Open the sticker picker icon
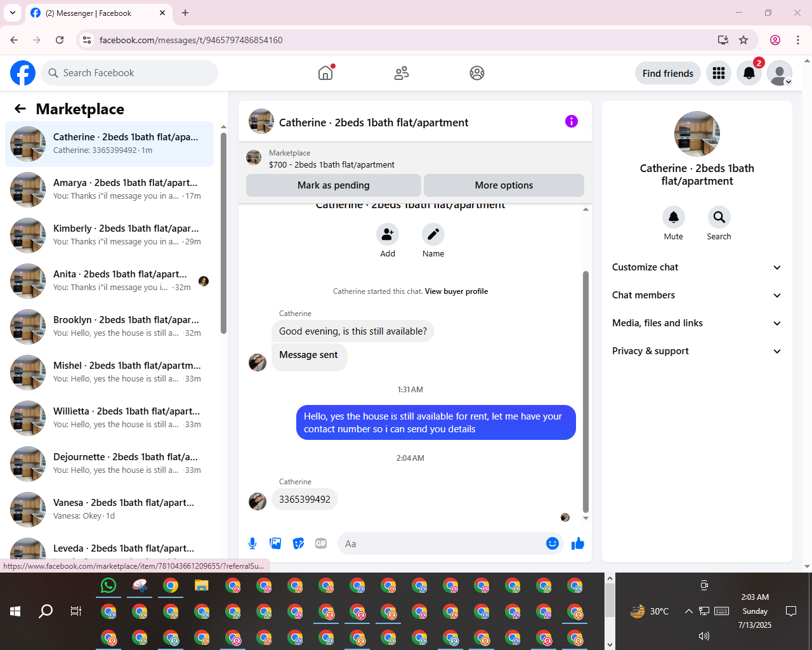812x650 pixels. click(x=298, y=543)
